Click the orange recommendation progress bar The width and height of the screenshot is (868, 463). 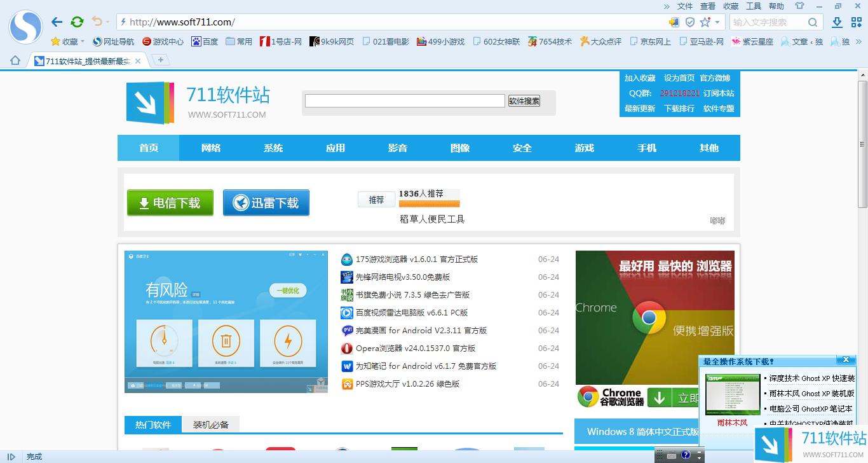pyautogui.click(x=429, y=204)
